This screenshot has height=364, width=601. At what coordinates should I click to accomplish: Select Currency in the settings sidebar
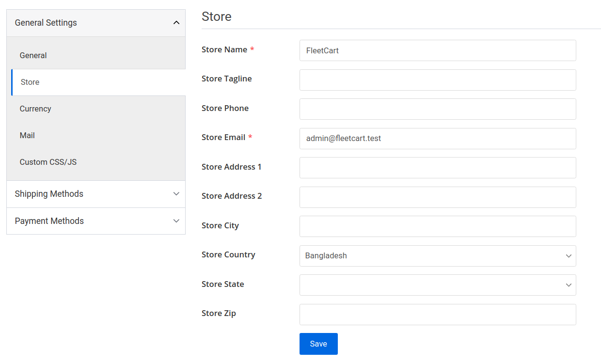[x=35, y=109]
